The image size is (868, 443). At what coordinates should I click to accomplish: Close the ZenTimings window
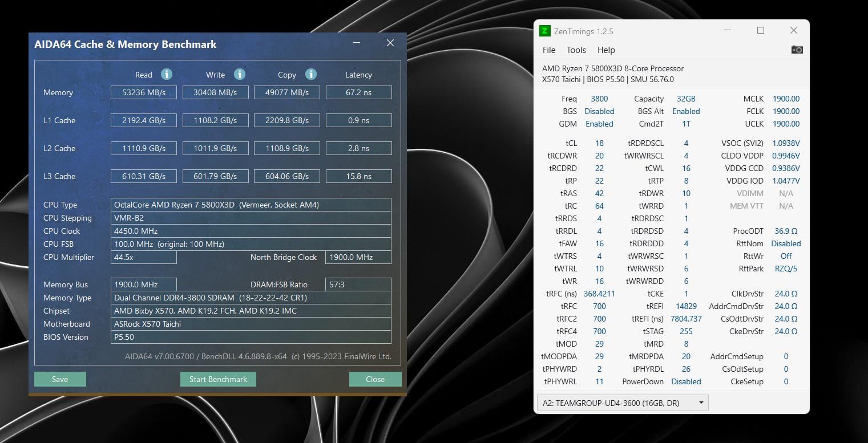[x=794, y=30]
